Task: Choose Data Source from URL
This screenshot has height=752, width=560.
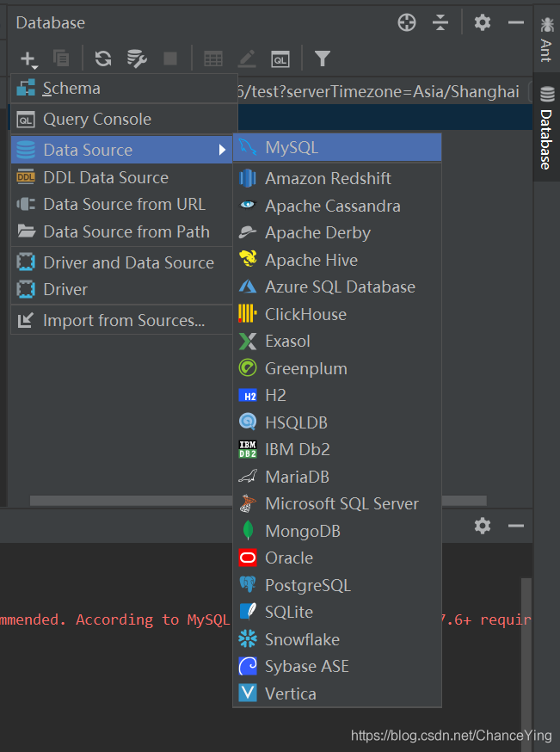Action: [124, 205]
